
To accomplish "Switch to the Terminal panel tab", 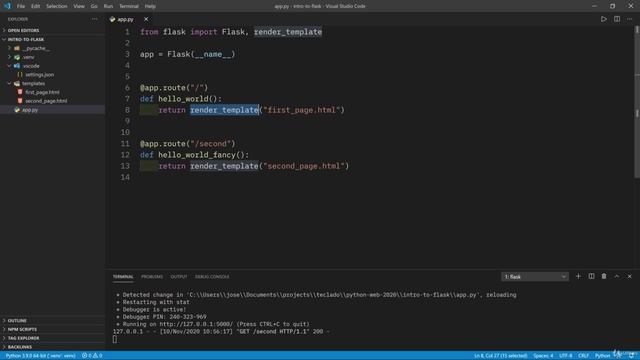I will click(x=123, y=277).
